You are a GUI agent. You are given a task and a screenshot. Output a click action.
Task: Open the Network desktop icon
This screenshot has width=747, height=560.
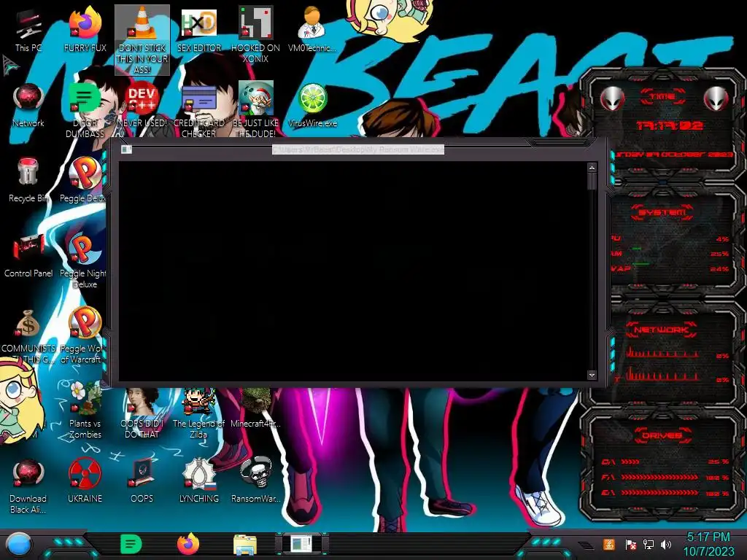[28, 106]
